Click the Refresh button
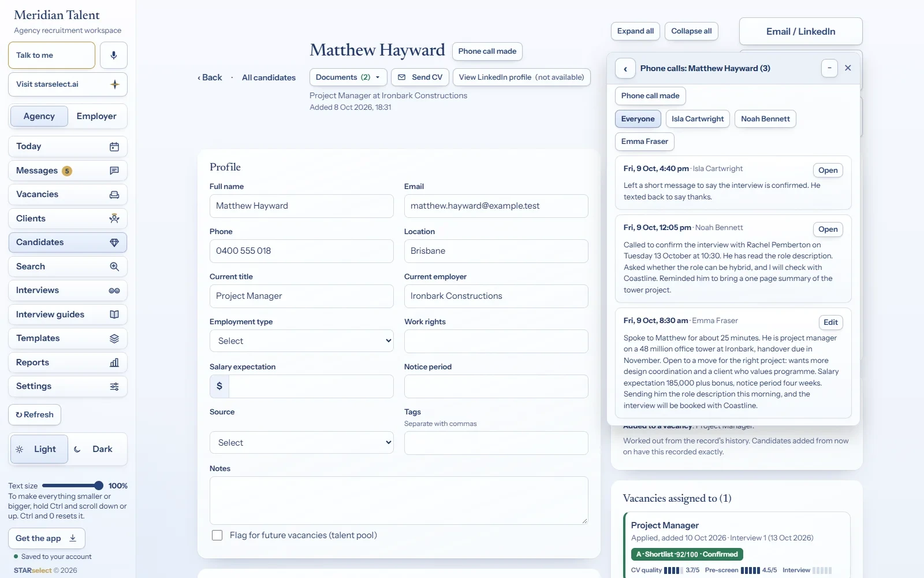 (35, 415)
